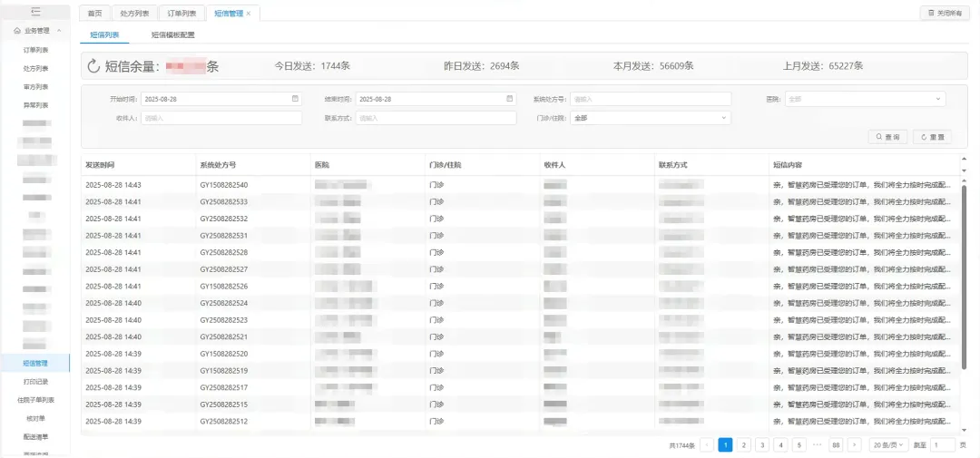The height and width of the screenshot is (458, 980).
Task: Switch to the 处方列表 top tab
Action: pyautogui.click(x=135, y=14)
